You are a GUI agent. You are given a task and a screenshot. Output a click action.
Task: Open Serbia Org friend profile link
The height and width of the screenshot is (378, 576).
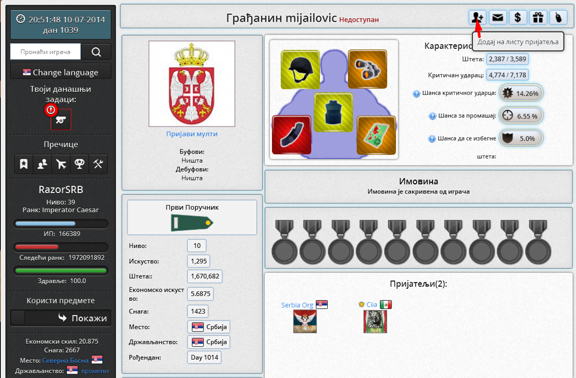(297, 305)
